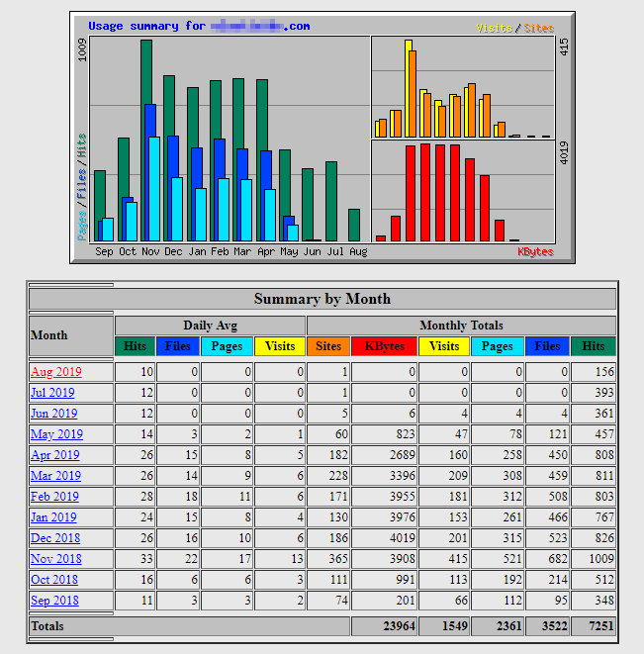Select the Mar 2019 month link

click(x=55, y=476)
